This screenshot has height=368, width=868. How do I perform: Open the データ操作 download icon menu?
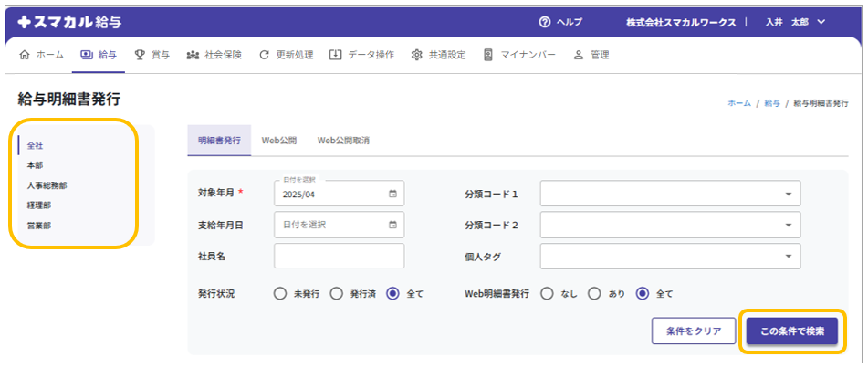click(336, 55)
